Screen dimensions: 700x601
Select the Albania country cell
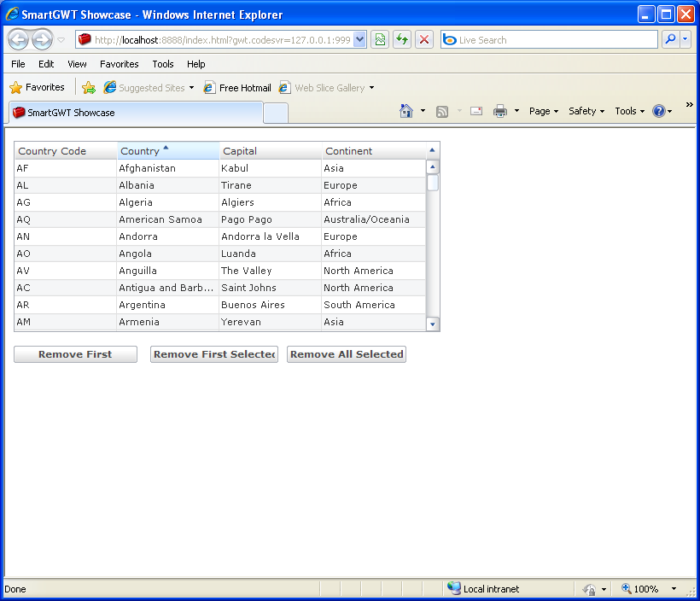(x=168, y=185)
